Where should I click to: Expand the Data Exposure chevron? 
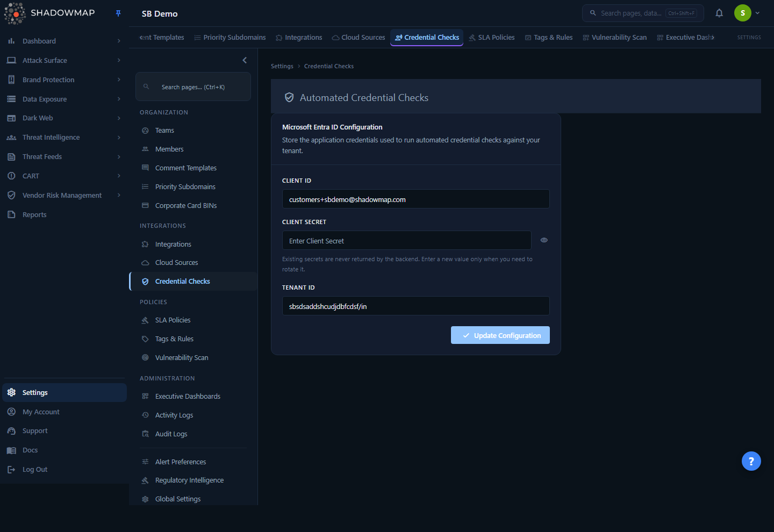coord(119,99)
